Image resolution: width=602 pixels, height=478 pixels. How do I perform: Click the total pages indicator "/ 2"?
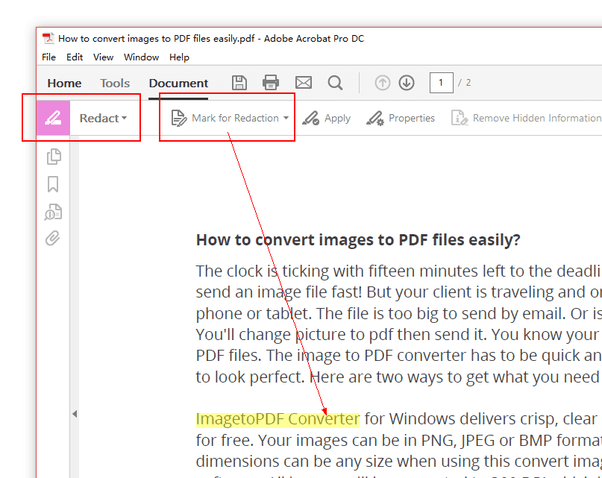click(x=465, y=83)
